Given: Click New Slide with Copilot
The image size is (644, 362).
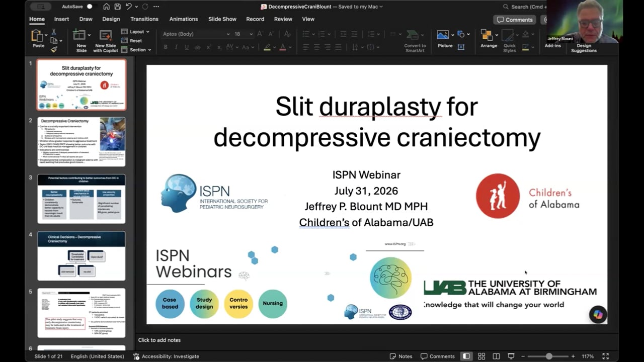Looking at the screenshot, I should [106, 41].
